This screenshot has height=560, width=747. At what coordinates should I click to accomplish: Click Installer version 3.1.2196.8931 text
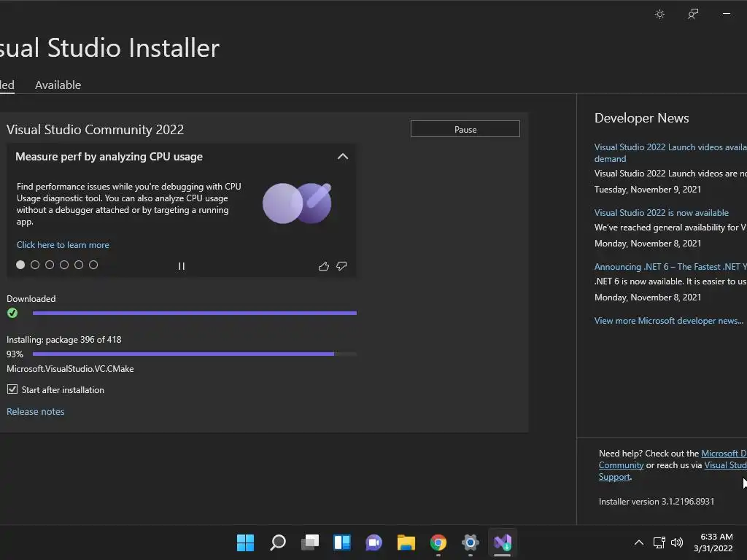point(657,502)
